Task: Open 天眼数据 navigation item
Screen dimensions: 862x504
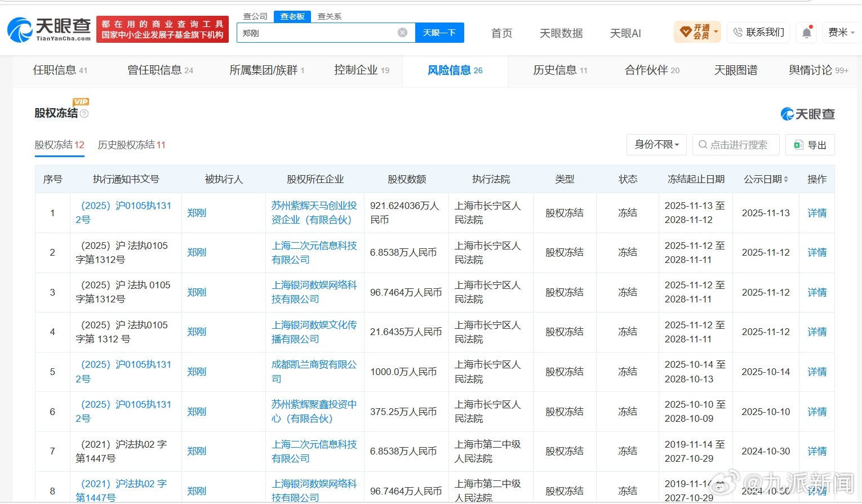Action: click(x=561, y=33)
